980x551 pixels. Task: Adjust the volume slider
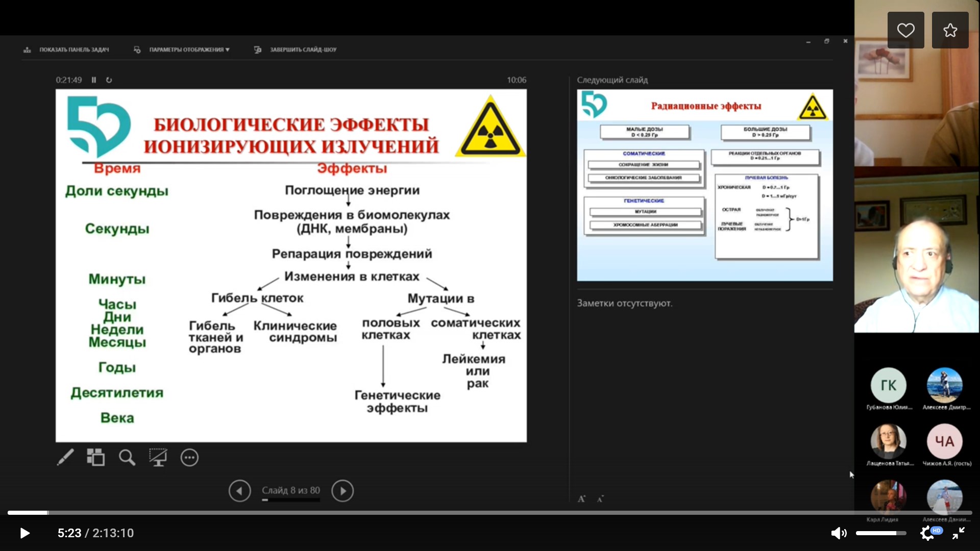click(x=881, y=533)
